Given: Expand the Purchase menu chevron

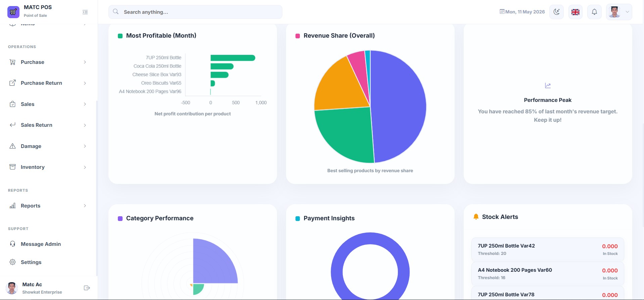Looking at the screenshot, I should (85, 62).
